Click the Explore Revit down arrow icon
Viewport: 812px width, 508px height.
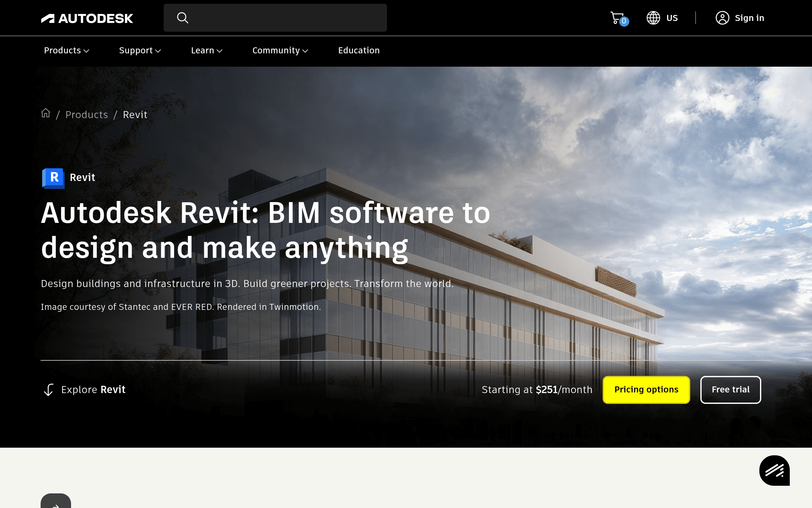pyautogui.click(x=49, y=390)
